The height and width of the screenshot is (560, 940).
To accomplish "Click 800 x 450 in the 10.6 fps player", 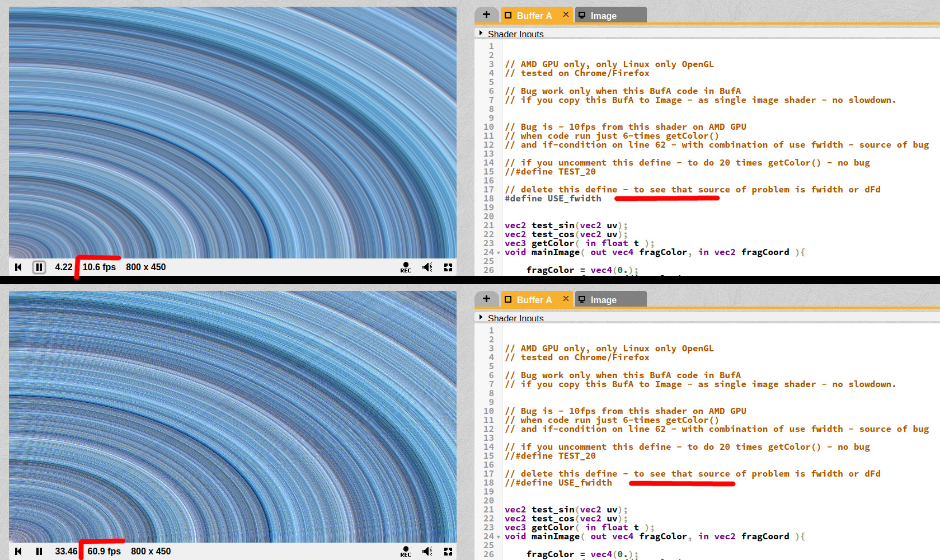I will (x=146, y=267).
